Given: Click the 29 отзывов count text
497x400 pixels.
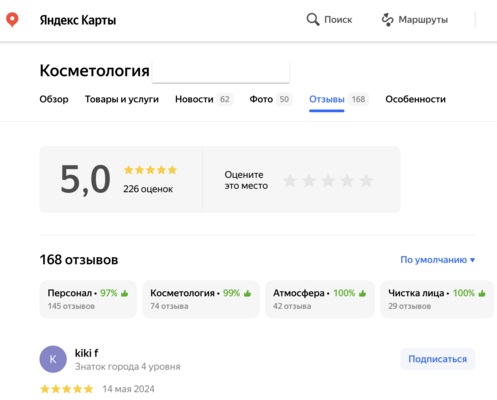Looking at the screenshot, I should (x=409, y=306).
